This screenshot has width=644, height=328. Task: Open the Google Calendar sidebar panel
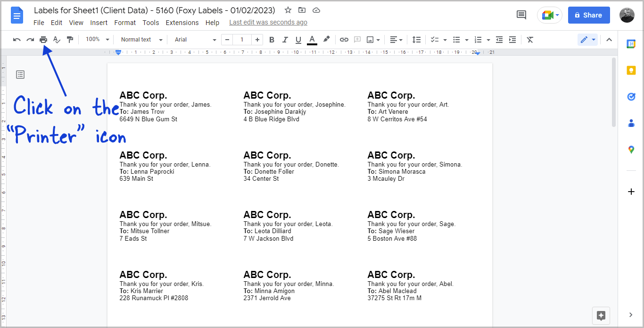coord(631,44)
